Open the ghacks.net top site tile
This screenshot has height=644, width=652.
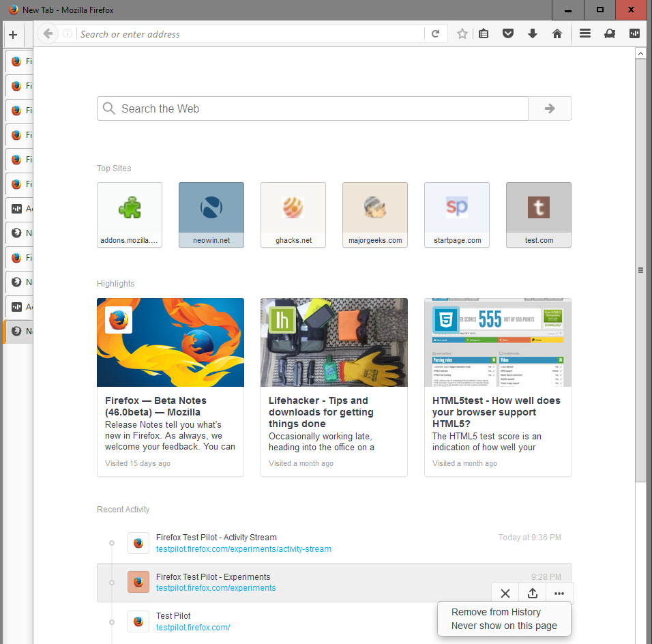293,215
